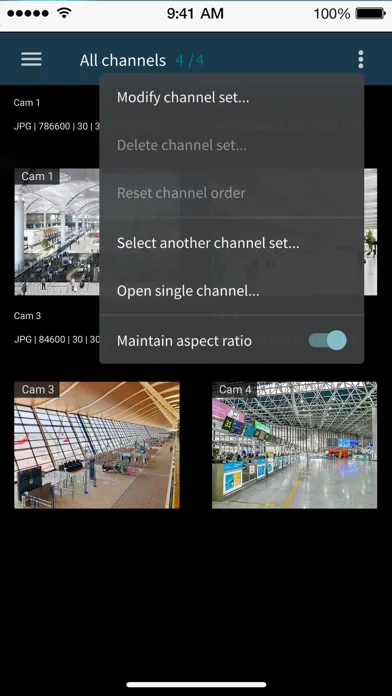392x696 pixels.
Task: Select Delete channel set… entry
Action: pyautogui.click(x=232, y=145)
